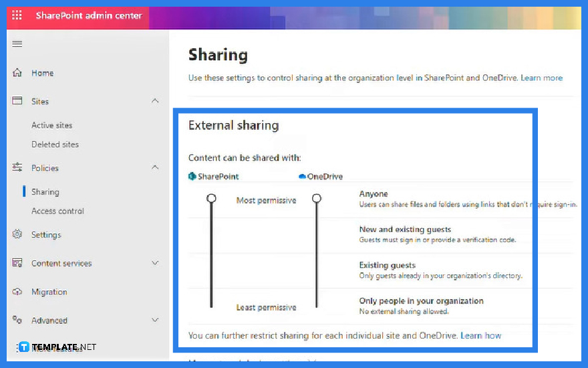Screen dimensions: 588x368
Task: Click SharePoint admin center title
Action: 89,15
